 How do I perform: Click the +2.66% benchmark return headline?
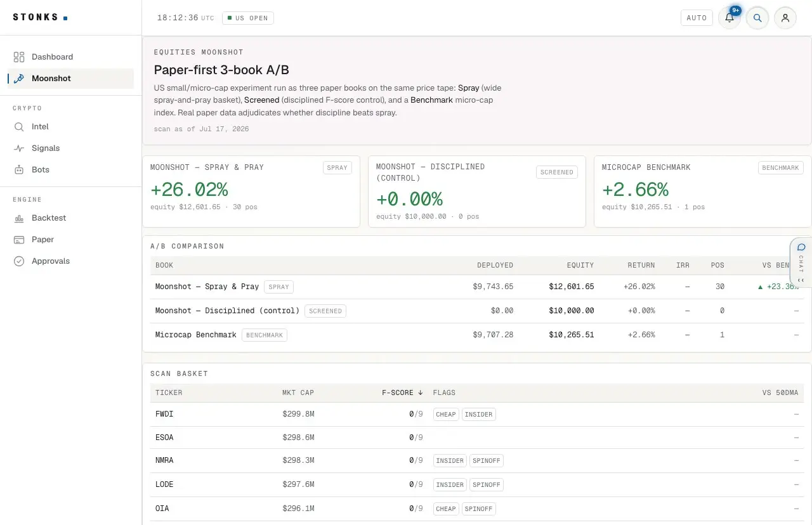pyautogui.click(x=635, y=190)
